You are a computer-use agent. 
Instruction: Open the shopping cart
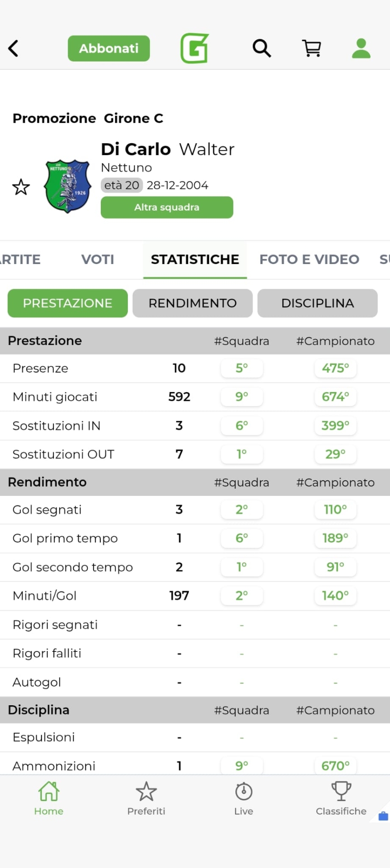(x=311, y=48)
